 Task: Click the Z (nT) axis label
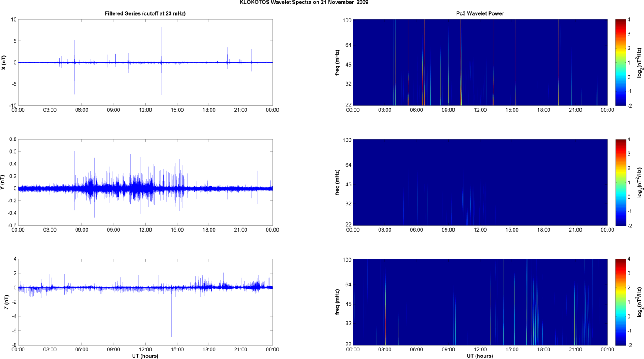(x=6, y=302)
